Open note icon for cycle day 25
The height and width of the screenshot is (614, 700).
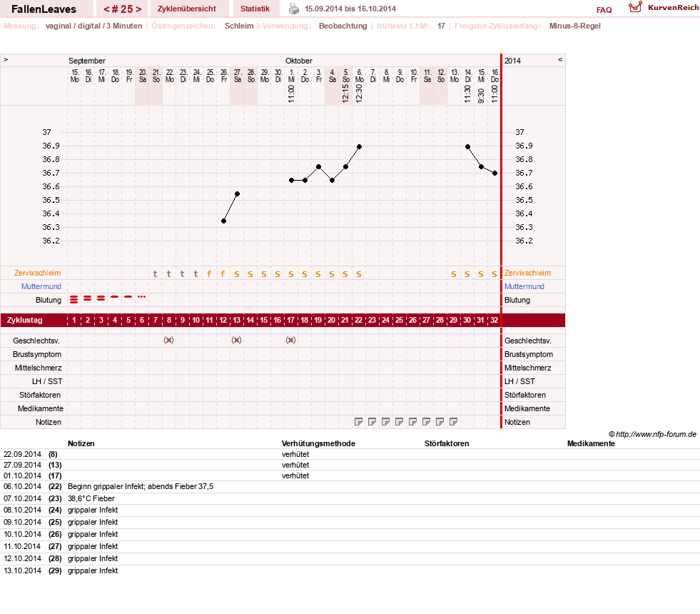[x=399, y=421]
